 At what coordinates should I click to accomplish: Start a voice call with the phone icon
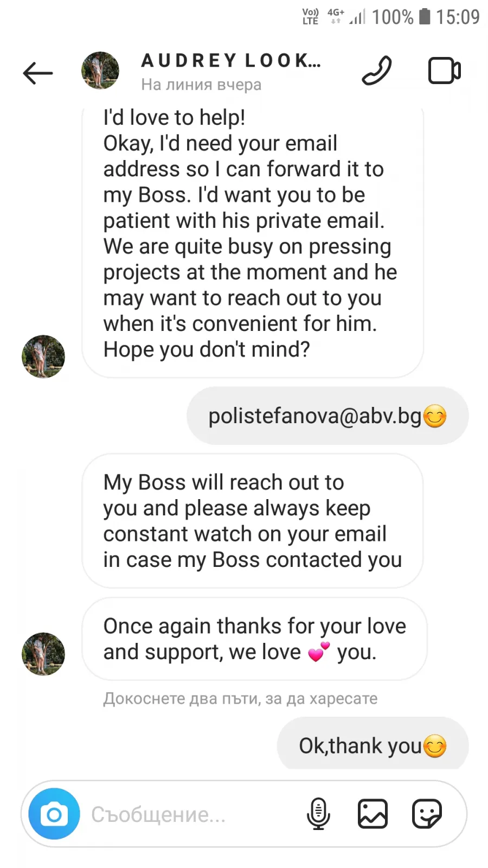(x=377, y=71)
